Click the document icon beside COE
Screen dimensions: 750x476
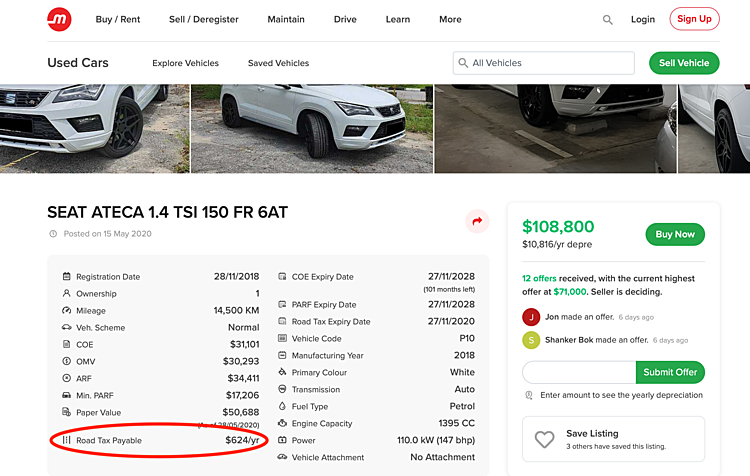click(x=66, y=344)
